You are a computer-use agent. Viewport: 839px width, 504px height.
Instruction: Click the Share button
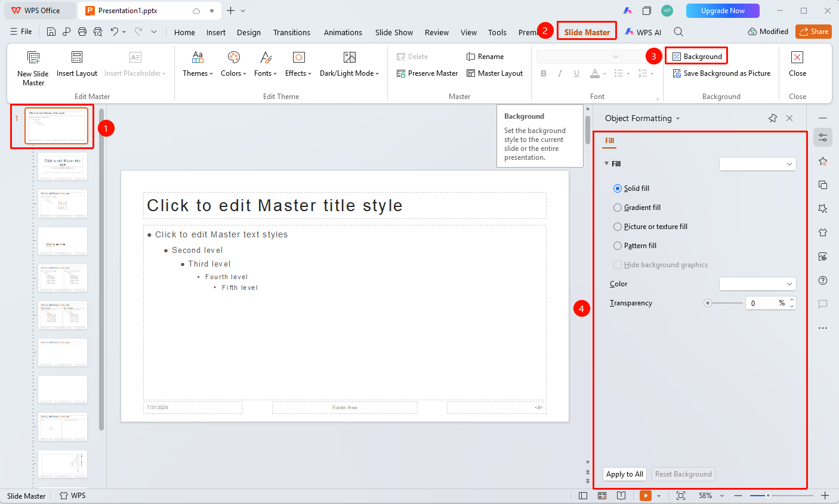pyautogui.click(x=813, y=32)
